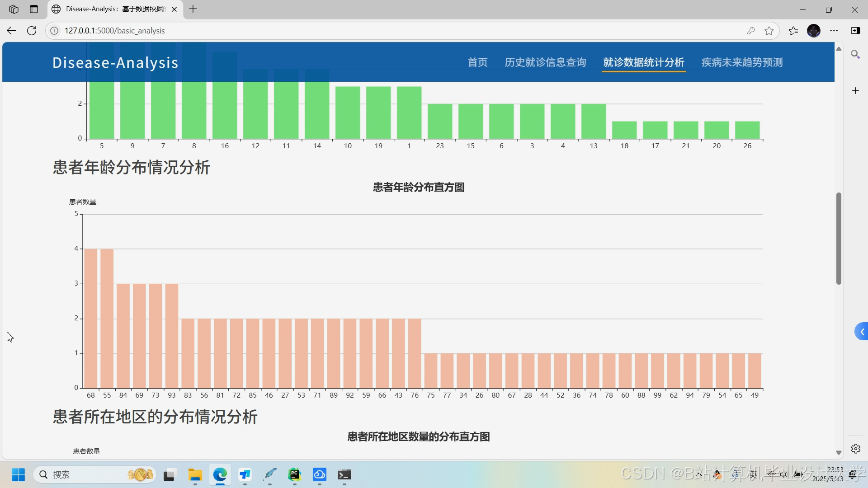Click the Edge profile avatar
868x488 pixels.
pyautogui.click(x=814, y=30)
